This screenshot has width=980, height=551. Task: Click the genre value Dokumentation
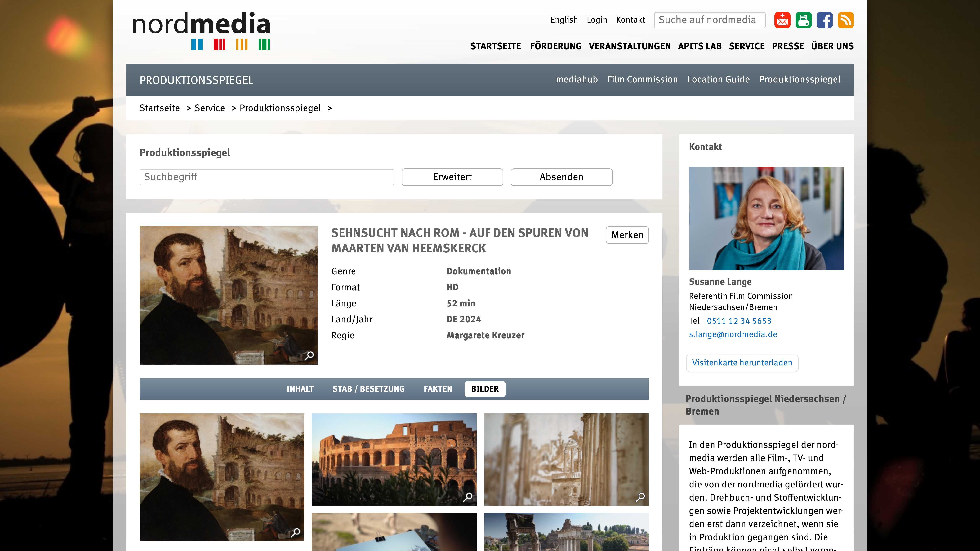[x=479, y=271]
